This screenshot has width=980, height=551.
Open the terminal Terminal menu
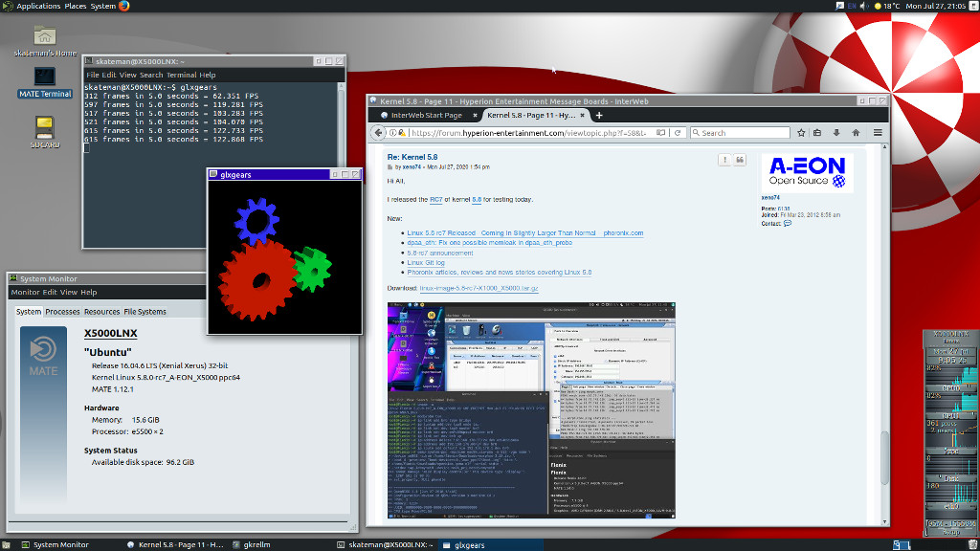181,75
